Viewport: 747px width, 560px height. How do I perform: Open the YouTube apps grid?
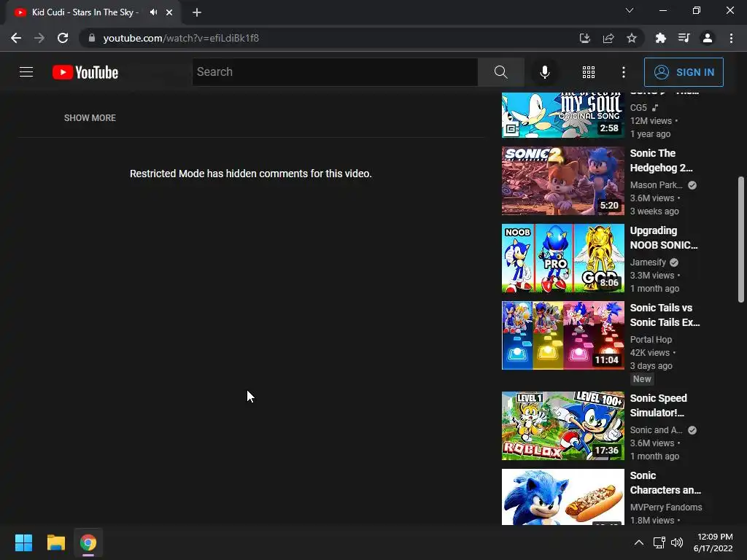coord(589,72)
